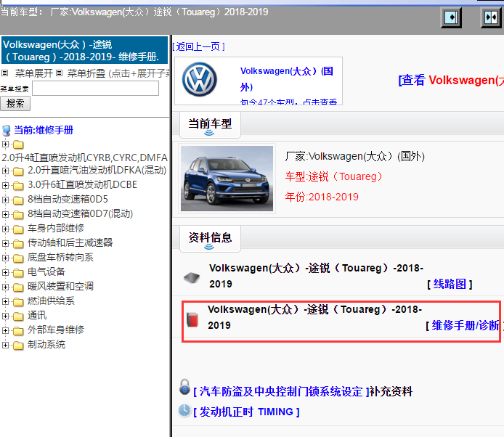The width and height of the screenshot is (504, 437).
Task: Expand the 传动轴和后主减速器 node
Action: (5, 243)
